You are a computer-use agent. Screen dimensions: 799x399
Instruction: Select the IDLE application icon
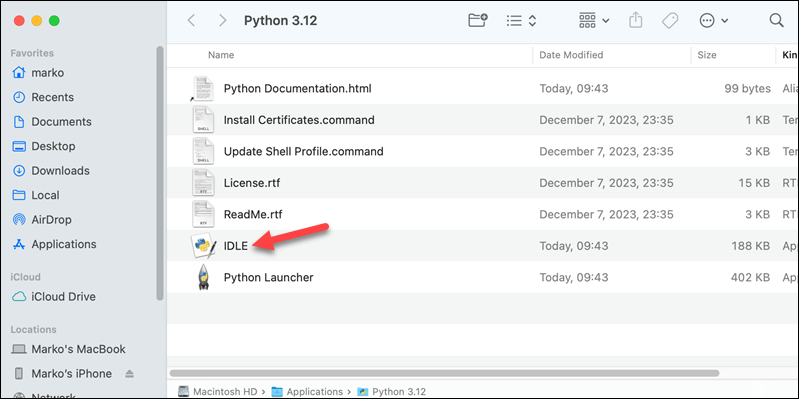click(x=203, y=246)
